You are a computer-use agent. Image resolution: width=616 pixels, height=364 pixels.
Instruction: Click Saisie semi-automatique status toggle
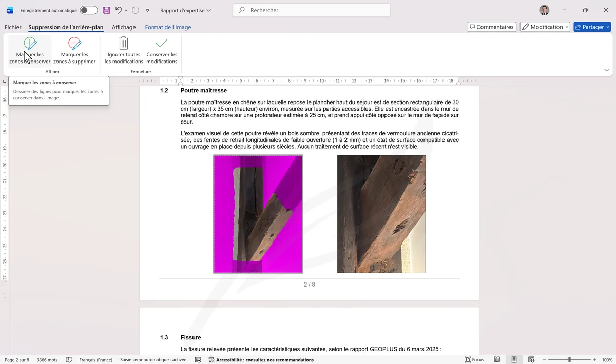pyautogui.click(x=152, y=360)
